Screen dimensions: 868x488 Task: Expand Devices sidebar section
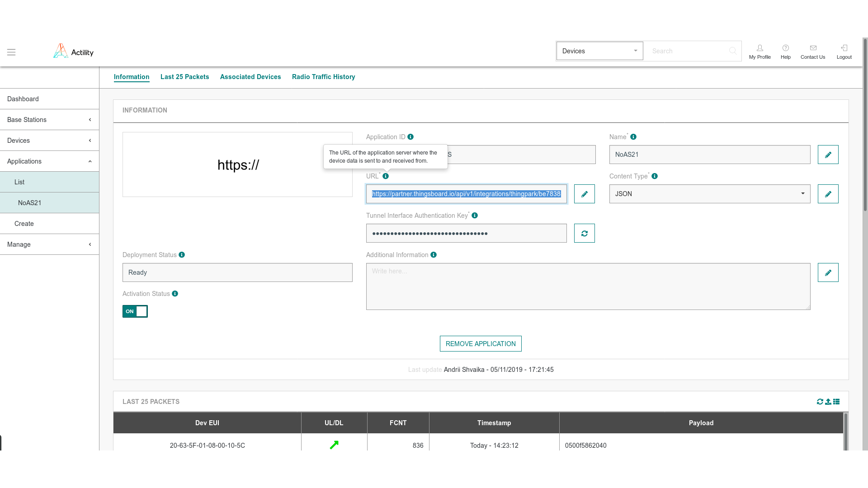pyautogui.click(x=49, y=141)
